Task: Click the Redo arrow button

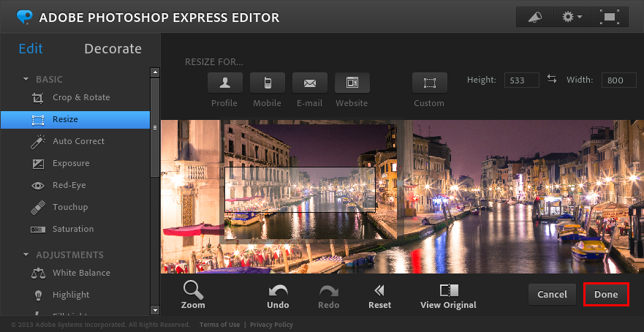Action: click(x=328, y=297)
